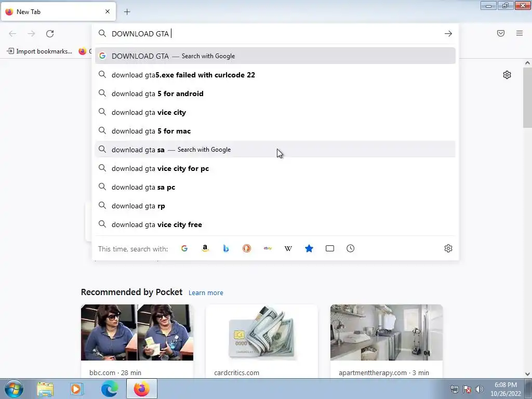Open Firefox application hamburger menu
This screenshot has height=399, width=532.
(520, 33)
